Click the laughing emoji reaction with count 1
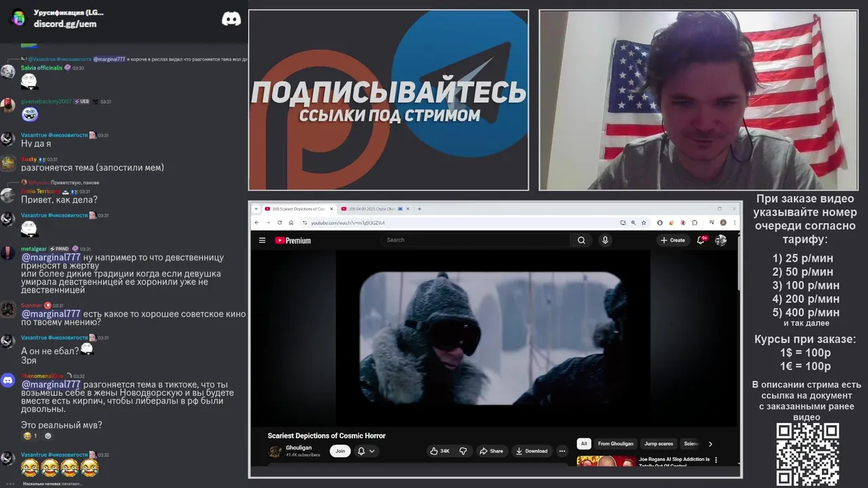 pos(31,436)
